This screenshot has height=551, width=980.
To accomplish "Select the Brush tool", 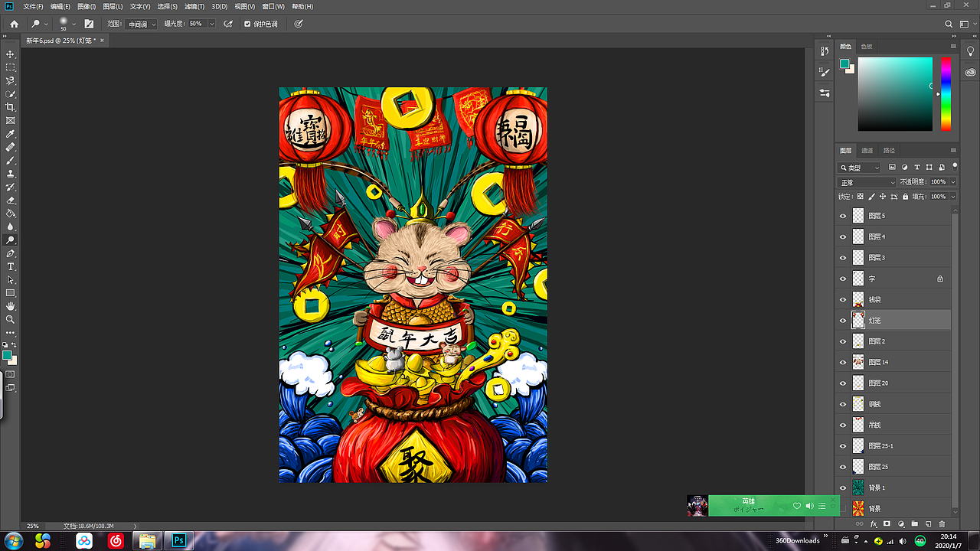I will pyautogui.click(x=11, y=161).
